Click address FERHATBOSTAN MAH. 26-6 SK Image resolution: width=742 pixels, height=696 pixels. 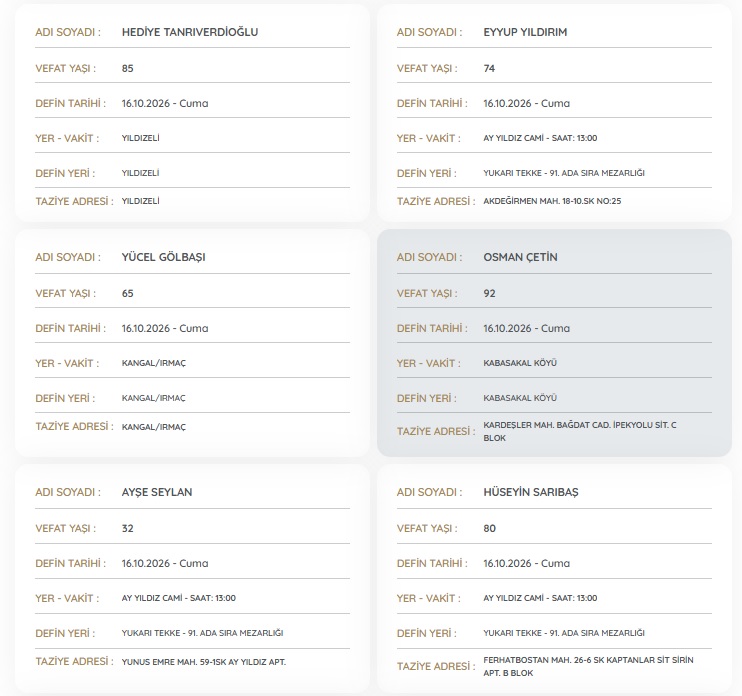pyautogui.click(x=588, y=667)
